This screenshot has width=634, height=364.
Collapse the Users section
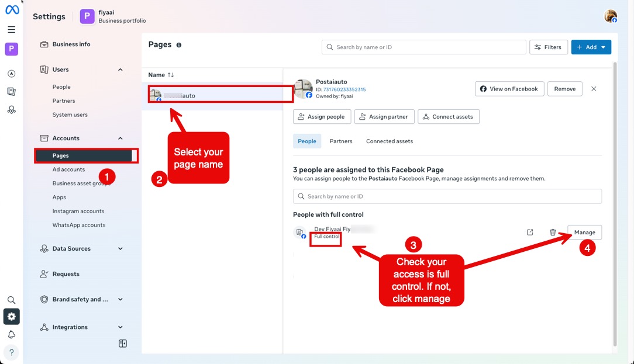tap(120, 69)
